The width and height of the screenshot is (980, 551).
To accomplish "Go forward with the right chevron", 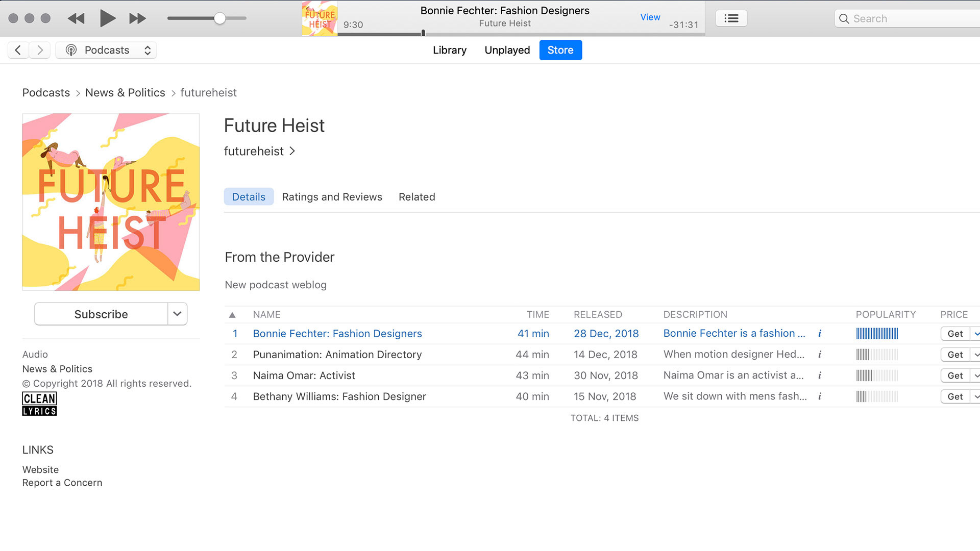I will [40, 50].
